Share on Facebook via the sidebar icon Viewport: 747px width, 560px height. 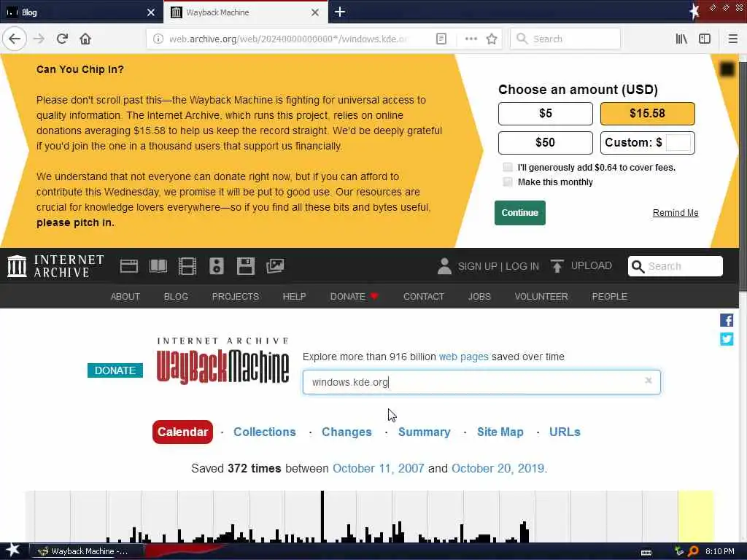(x=727, y=320)
